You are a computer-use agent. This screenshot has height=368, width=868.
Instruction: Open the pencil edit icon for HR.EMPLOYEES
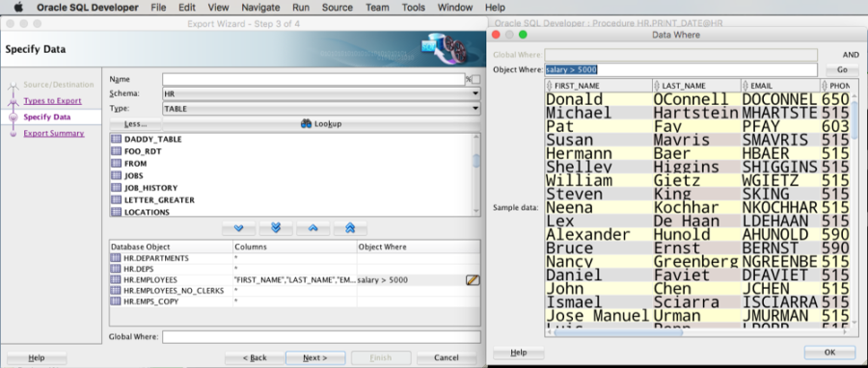click(x=473, y=280)
